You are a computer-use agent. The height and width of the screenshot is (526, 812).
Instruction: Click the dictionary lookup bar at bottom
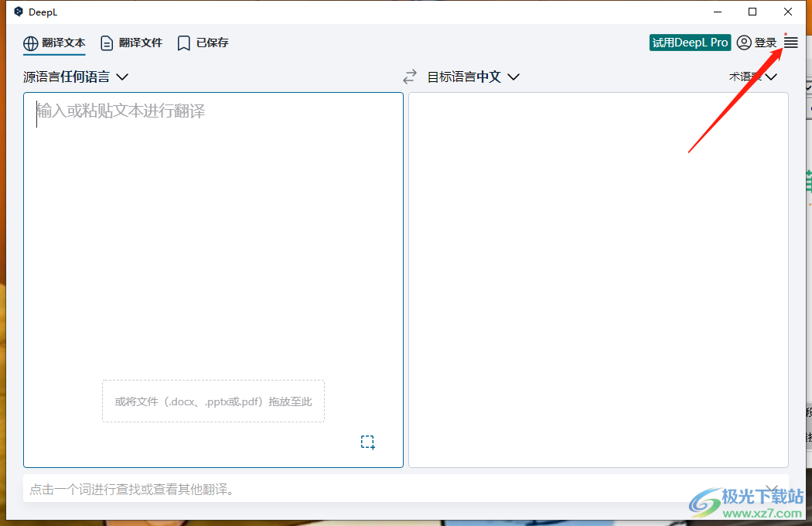[405, 489]
